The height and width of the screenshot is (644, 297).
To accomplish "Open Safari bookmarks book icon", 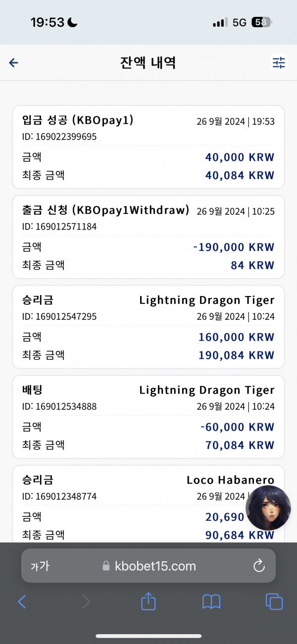I will [x=211, y=602].
